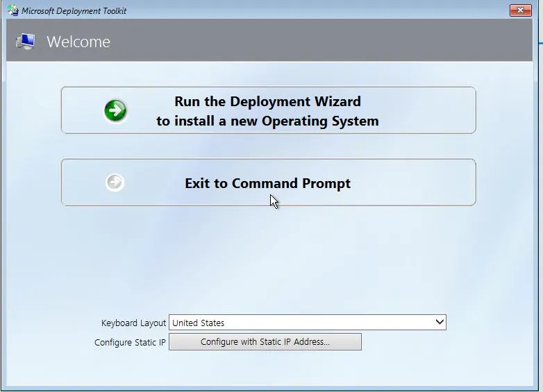This screenshot has width=543, height=392.
Task: Click the gray arrow Exit icon
Action: [x=115, y=182]
